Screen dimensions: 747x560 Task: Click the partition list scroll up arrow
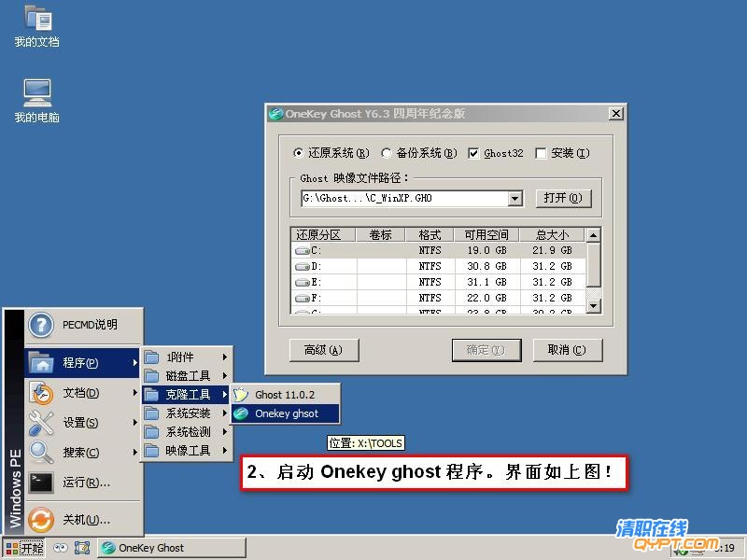[x=593, y=235]
